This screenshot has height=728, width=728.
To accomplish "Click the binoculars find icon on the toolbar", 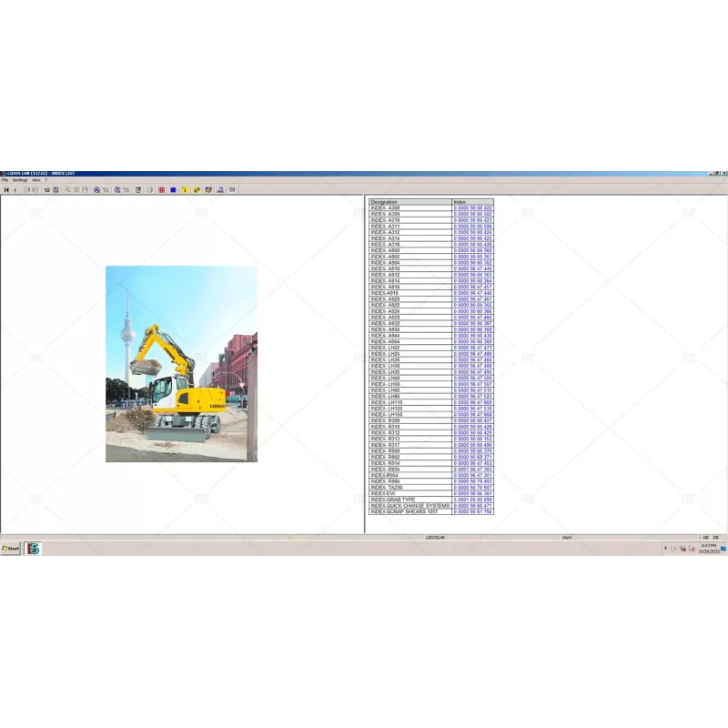I will tap(46, 188).
